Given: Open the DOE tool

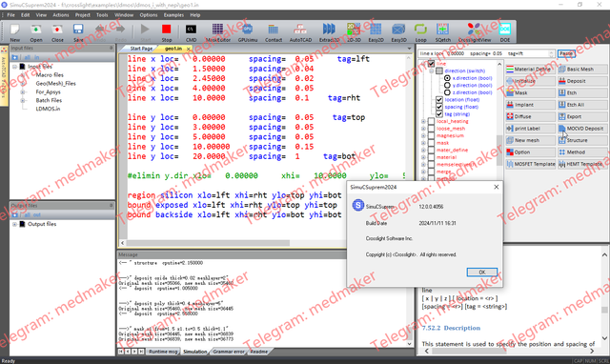Looking at the screenshot, I should pyautogui.click(x=505, y=30).
